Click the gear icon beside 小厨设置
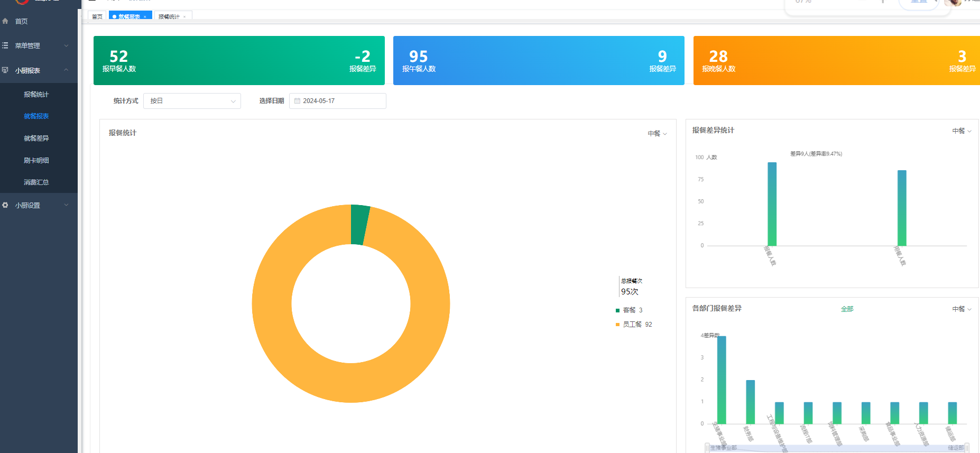This screenshot has height=453, width=980. [5, 205]
